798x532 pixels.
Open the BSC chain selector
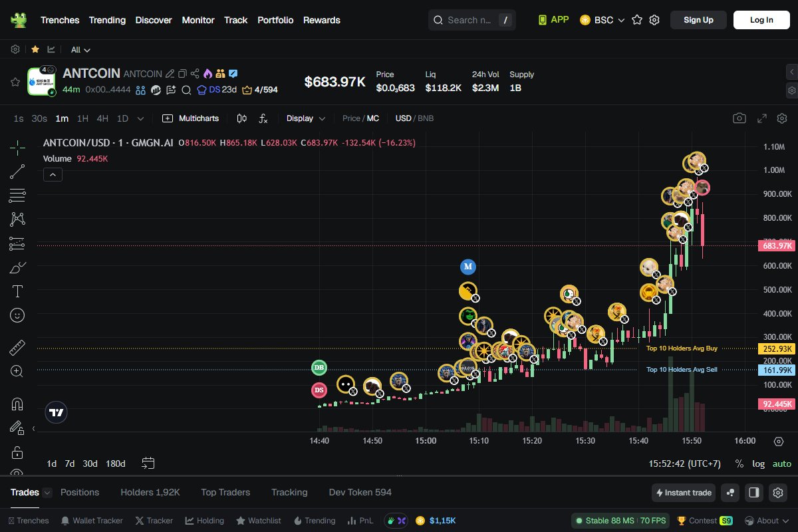pos(602,20)
